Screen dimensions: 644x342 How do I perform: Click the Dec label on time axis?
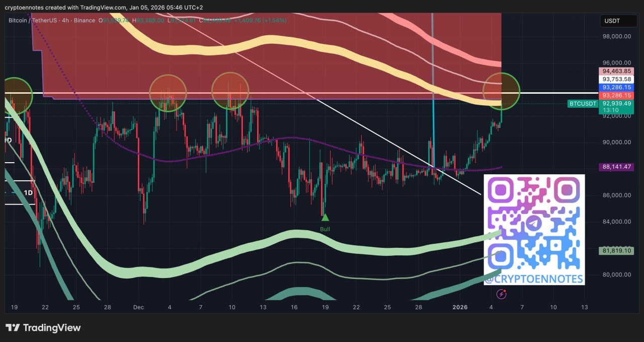(138, 307)
